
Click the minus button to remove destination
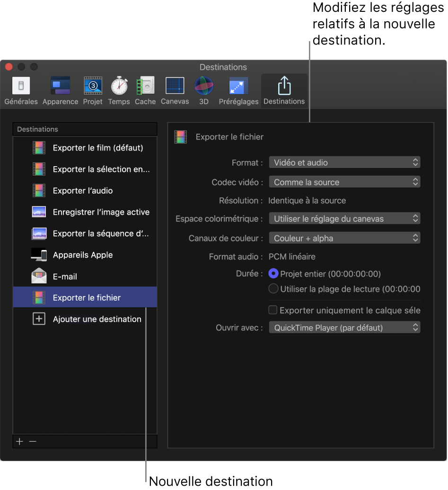click(x=33, y=441)
